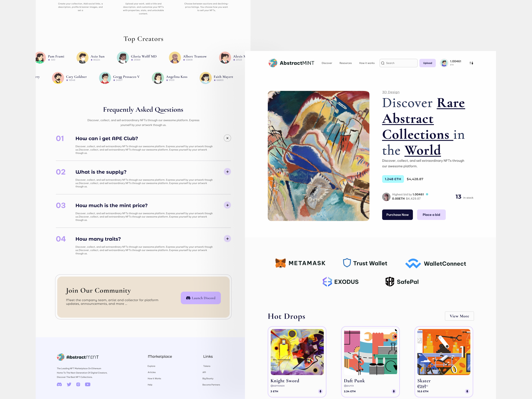532x399 pixels.
Task: Open the Articles footer link
Action: pyautogui.click(x=152, y=372)
